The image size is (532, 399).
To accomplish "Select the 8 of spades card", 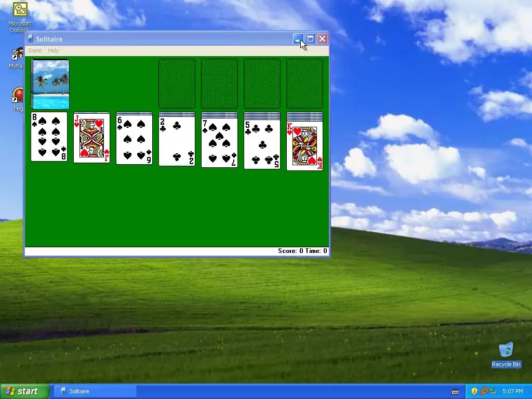I will tap(49, 137).
